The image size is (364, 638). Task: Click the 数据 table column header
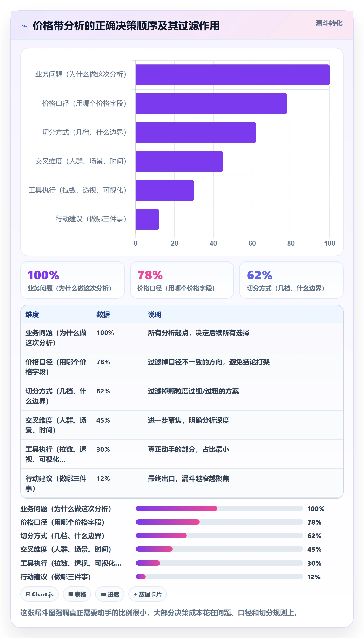click(x=103, y=315)
